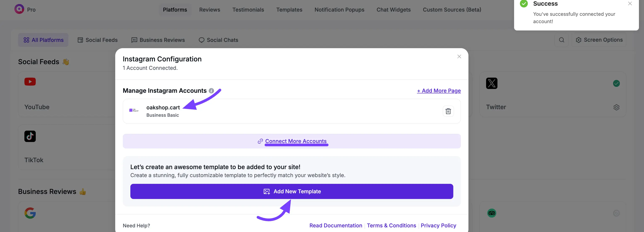The image size is (644, 232).
Task: Open Screen Options
Action: (x=599, y=40)
